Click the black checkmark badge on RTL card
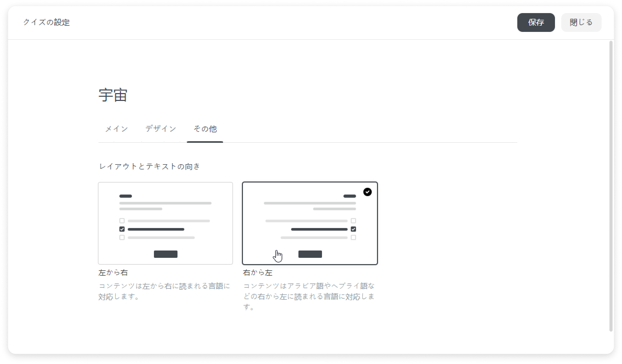The width and height of the screenshot is (622, 364). pyautogui.click(x=367, y=192)
